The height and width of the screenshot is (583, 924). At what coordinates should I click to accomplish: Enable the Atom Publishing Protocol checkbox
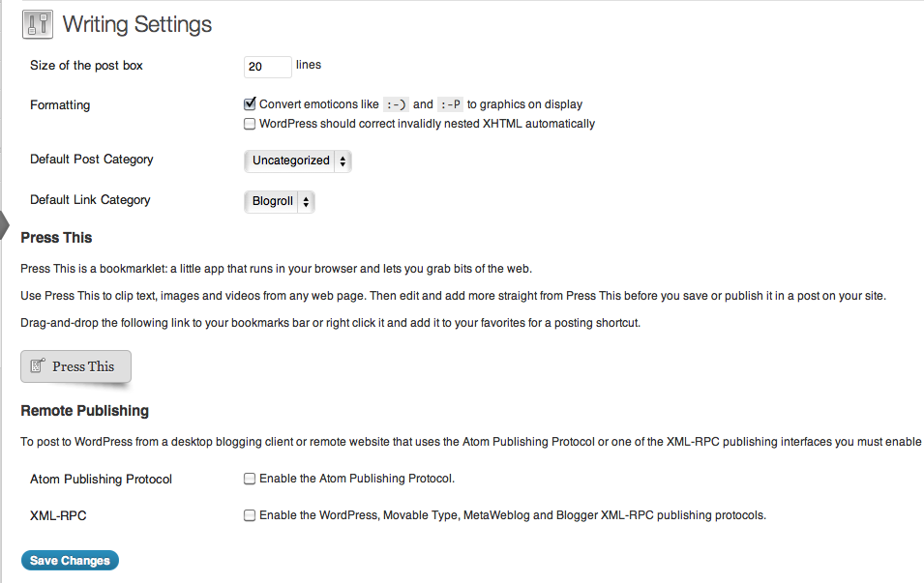click(250, 479)
